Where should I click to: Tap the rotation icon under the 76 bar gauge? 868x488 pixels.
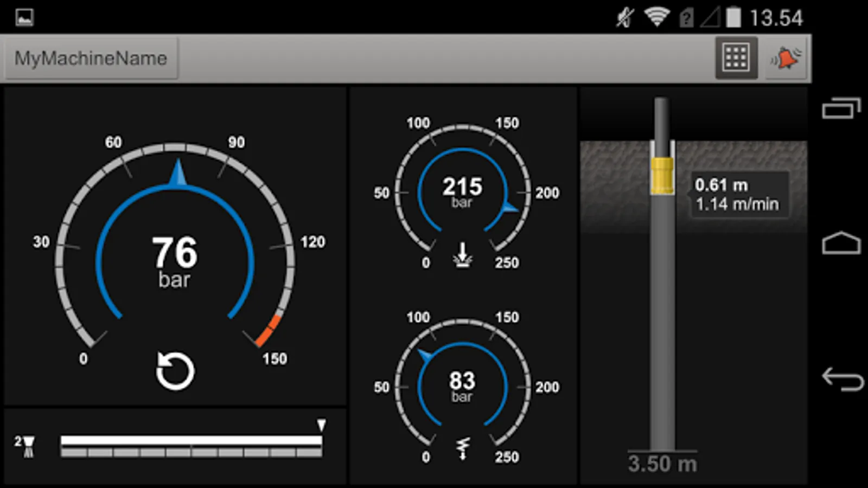point(175,371)
